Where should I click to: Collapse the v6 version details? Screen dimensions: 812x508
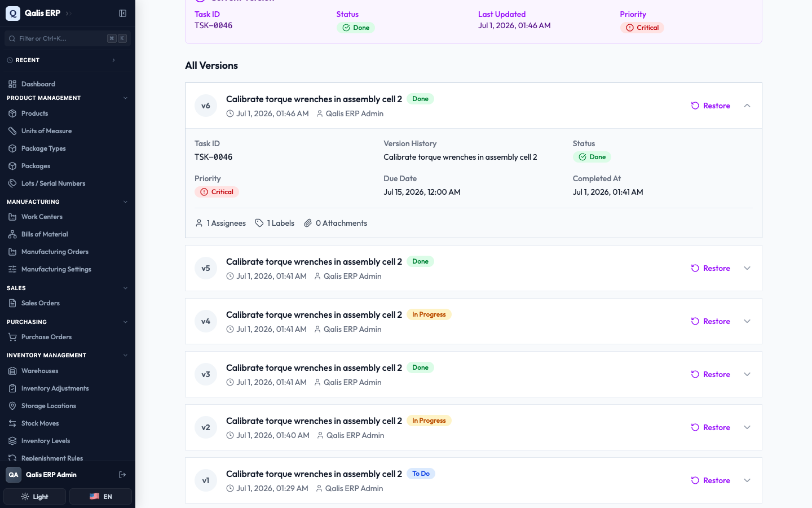(747, 106)
